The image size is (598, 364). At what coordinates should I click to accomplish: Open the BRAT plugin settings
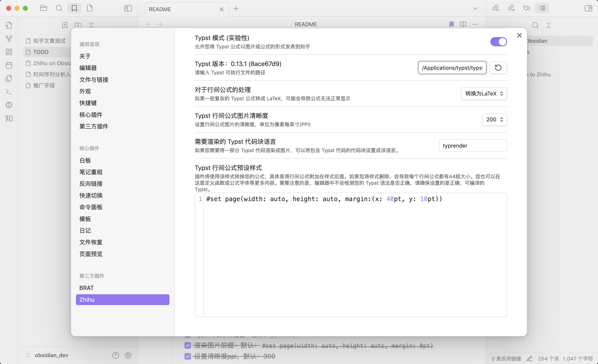(86, 288)
